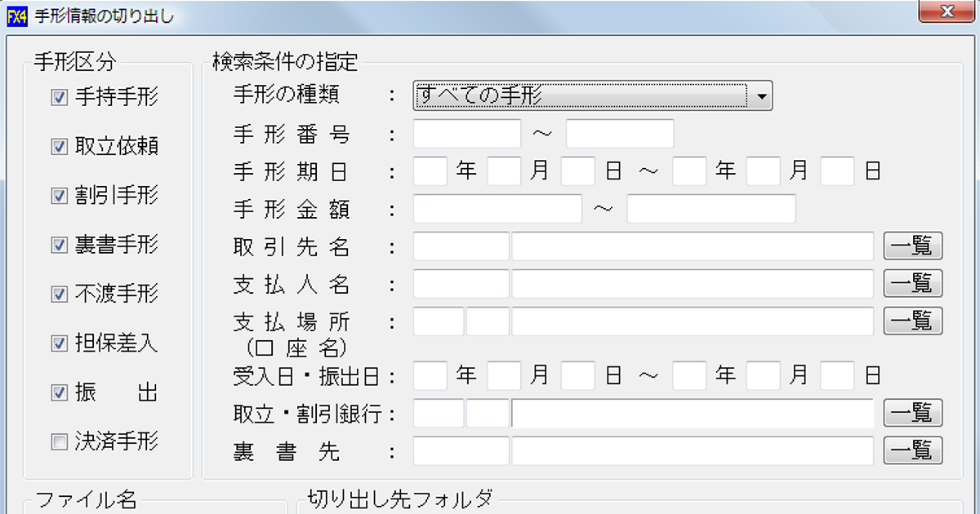980x514 pixels.
Task: Uncheck the 取立依頼 checkbox
Action: tap(59, 145)
